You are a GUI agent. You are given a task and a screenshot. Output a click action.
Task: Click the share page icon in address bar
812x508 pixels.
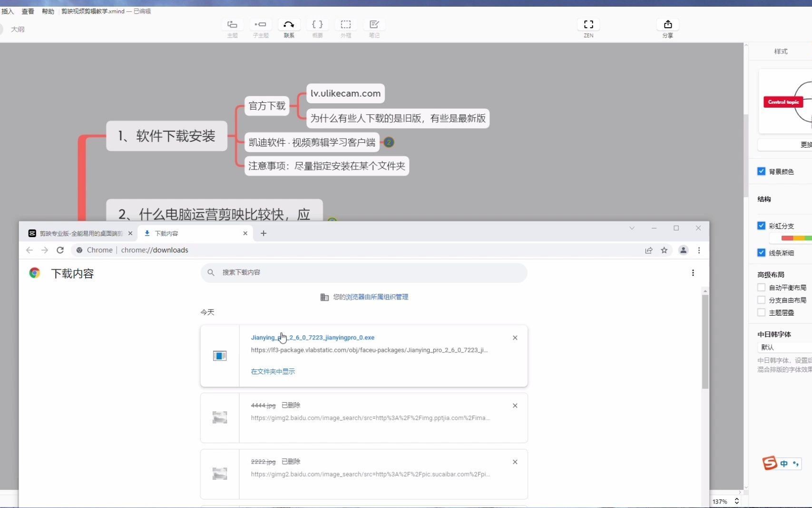(649, 250)
